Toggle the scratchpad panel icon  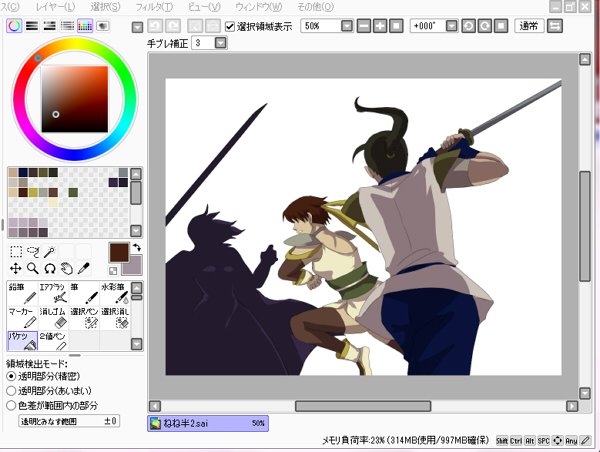[x=103, y=26]
